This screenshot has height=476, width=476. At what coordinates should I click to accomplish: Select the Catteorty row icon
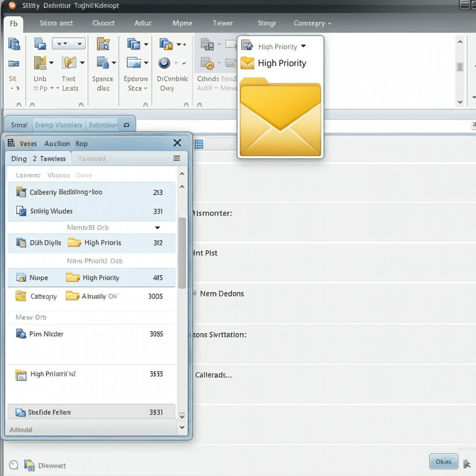click(20, 296)
